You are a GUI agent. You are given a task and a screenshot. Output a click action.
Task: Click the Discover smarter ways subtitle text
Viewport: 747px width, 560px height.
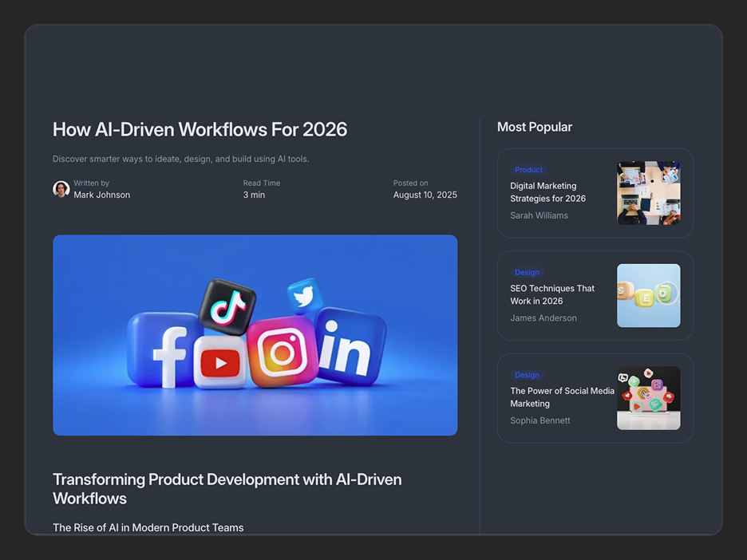click(x=181, y=159)
